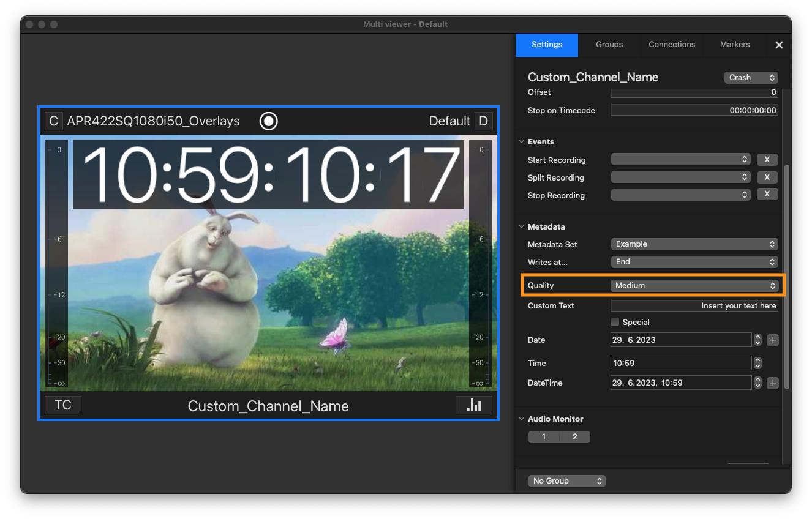This screenshot has width=812, height=519.
Task: Open the No Group dropdown
Action: [566, 480]
